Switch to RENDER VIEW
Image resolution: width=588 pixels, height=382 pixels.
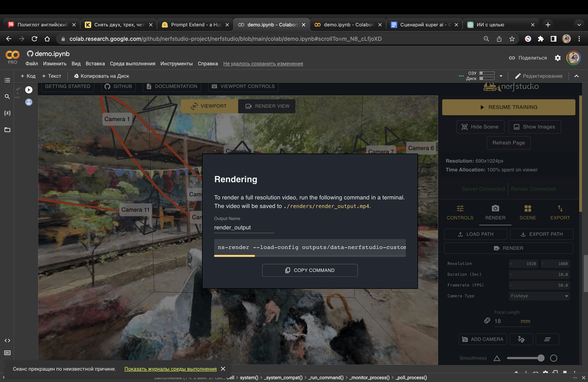267,106
